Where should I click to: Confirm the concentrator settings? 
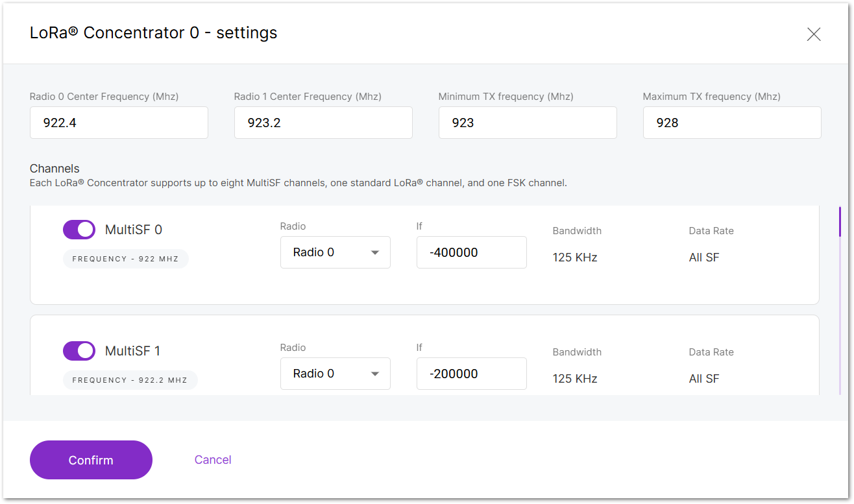[91, 460]
